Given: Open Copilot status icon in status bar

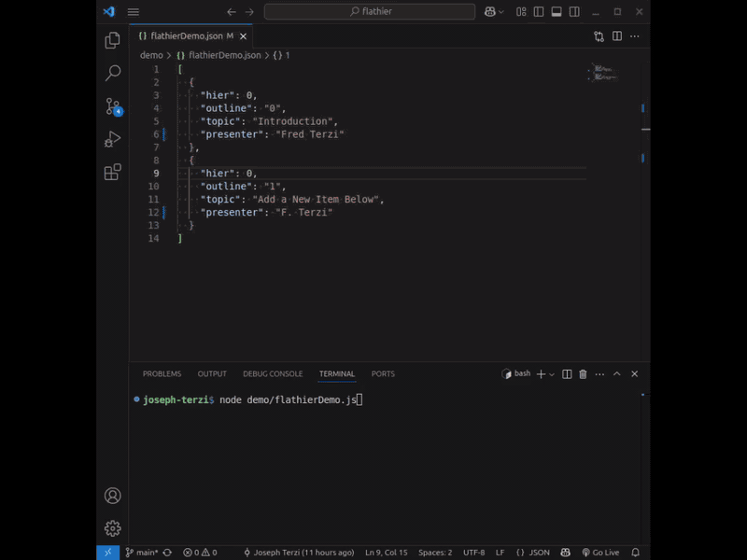Looking at the screenshot, I should [x=566, y=553].
